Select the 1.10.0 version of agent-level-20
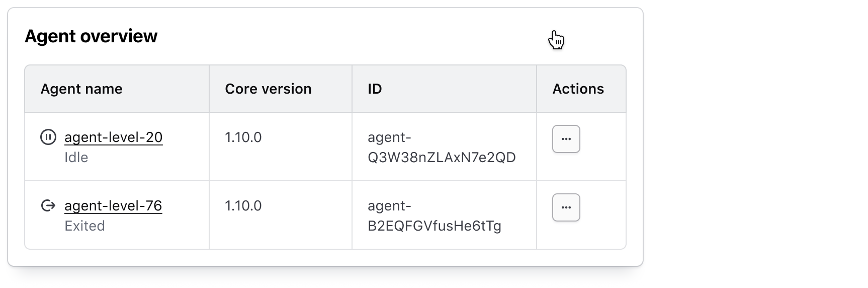The image size is (868, 288). tap(243, 137)
